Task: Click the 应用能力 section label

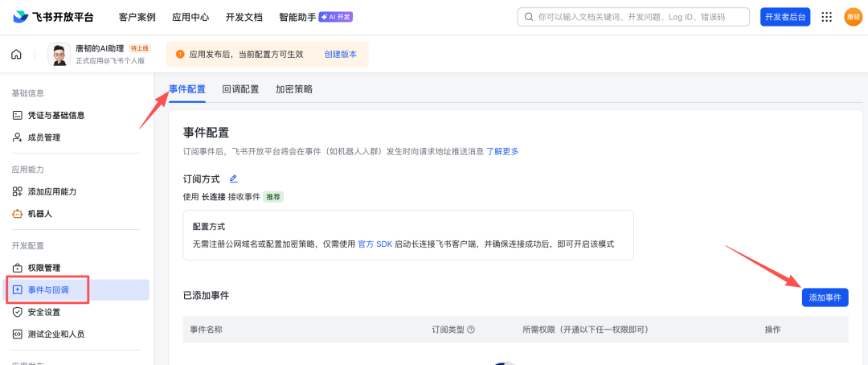Action: coord(27,170)
